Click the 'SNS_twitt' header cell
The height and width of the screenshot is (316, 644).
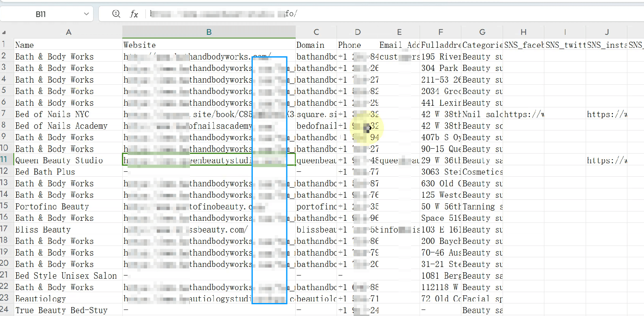(x=565, y=45)
